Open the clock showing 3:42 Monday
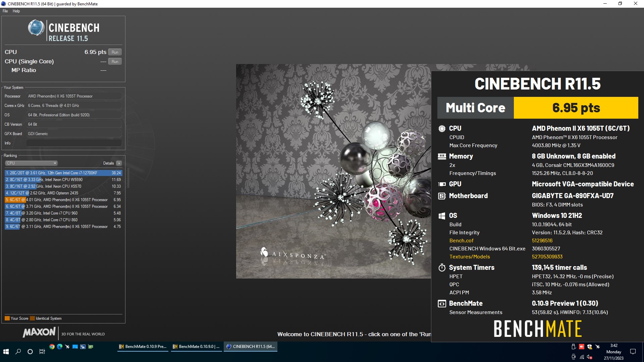Screen dimensions: 644x362 click(614, 352)
